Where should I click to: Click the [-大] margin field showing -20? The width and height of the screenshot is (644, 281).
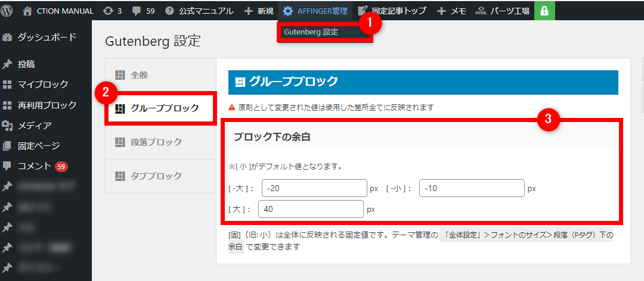point(314,188)
